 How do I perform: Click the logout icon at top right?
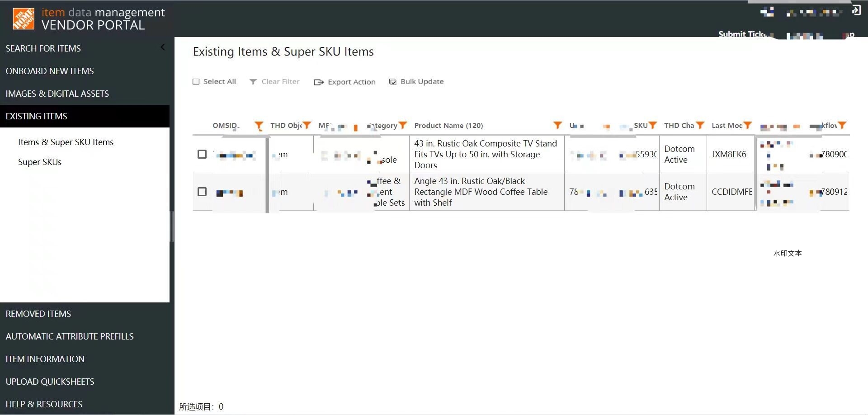[856, 10]
